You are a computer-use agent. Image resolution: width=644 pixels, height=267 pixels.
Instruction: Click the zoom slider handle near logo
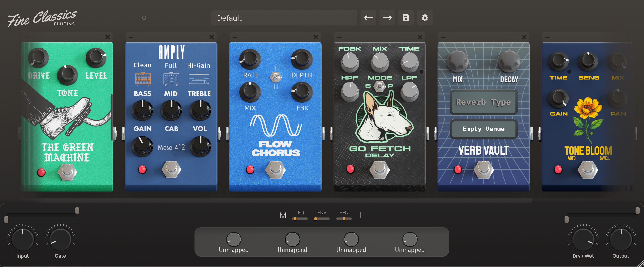(x=144, y=18)
